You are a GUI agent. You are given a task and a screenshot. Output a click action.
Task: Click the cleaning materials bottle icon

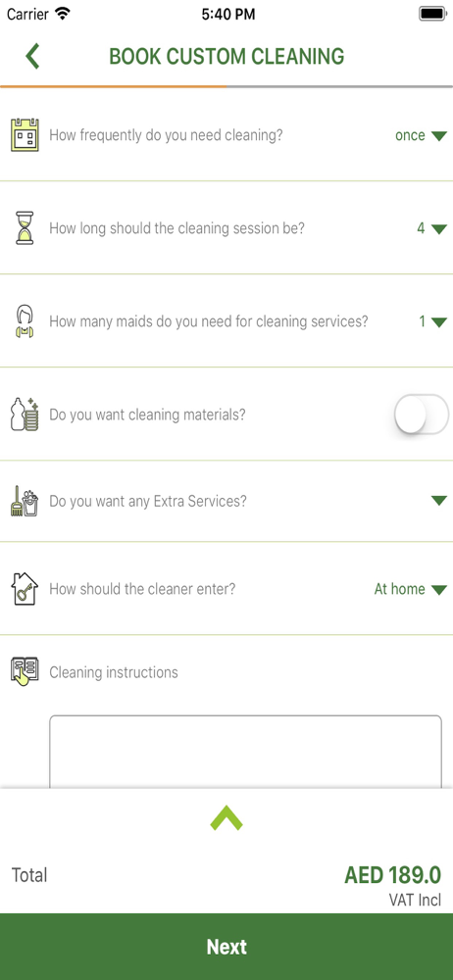[x=25, y=415]
